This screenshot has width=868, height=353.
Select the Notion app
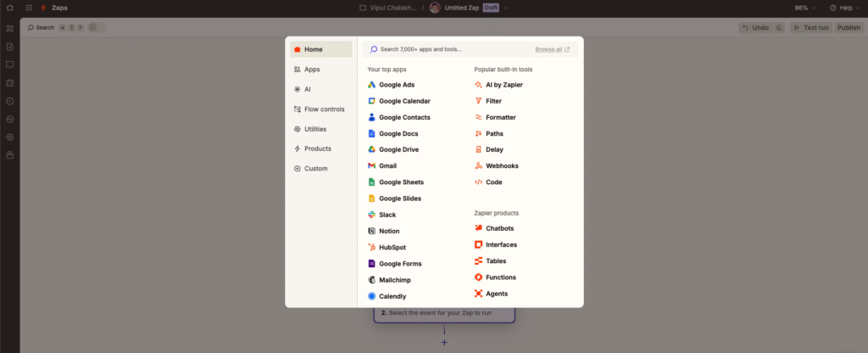coord(383,231)
